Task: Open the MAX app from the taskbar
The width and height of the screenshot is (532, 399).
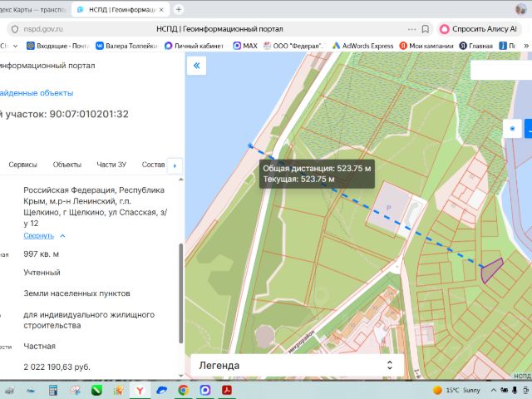Action: (x=205, y=391)
